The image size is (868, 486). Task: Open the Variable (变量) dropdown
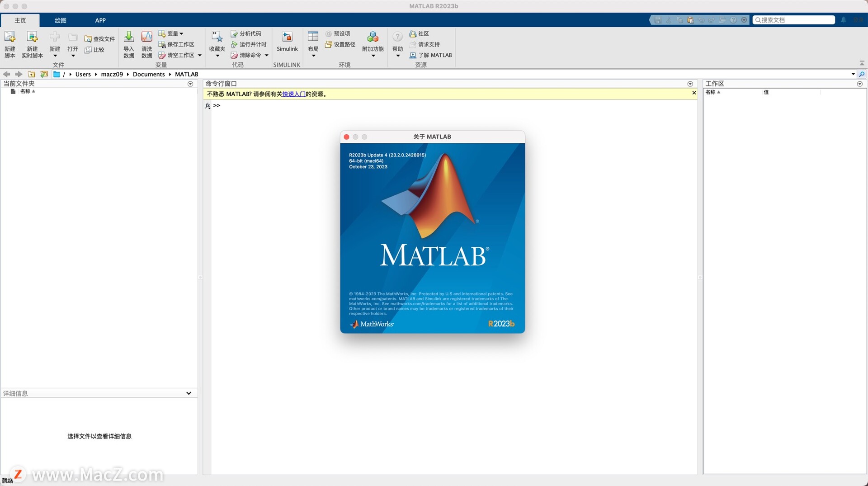pos(171,34)
